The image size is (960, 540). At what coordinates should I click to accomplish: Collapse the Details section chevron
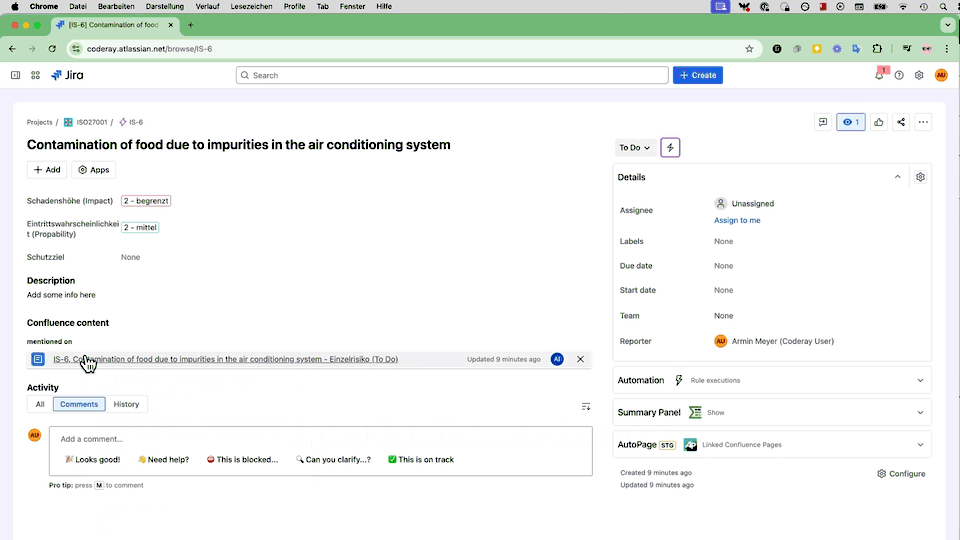[898, 177]
